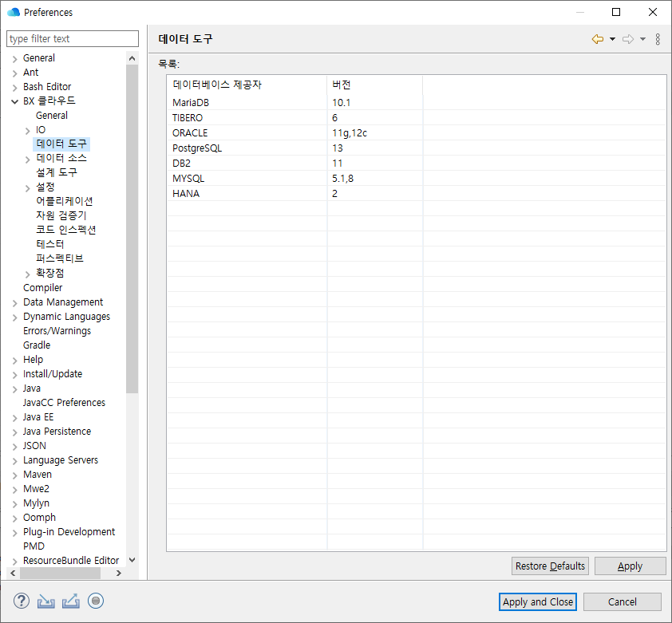Click the forward navigation arrow icon
This screenshot has width=672, height=623.
pos(627,37)
